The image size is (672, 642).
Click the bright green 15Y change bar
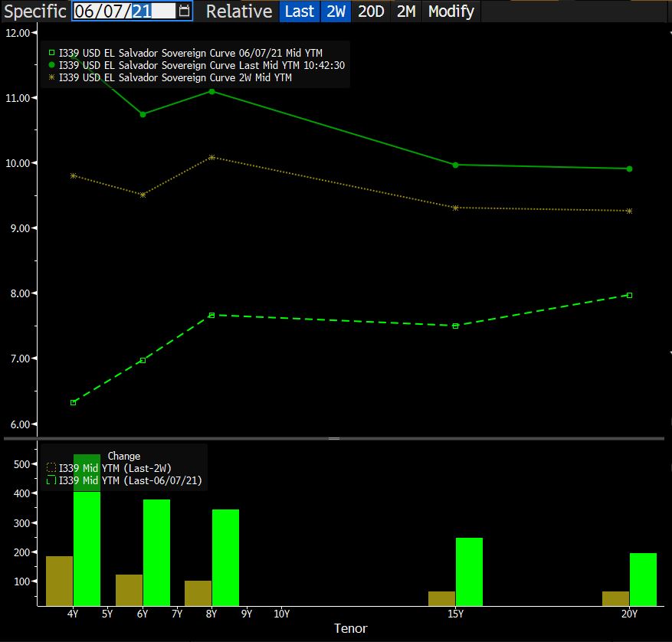tap(469, 572)
